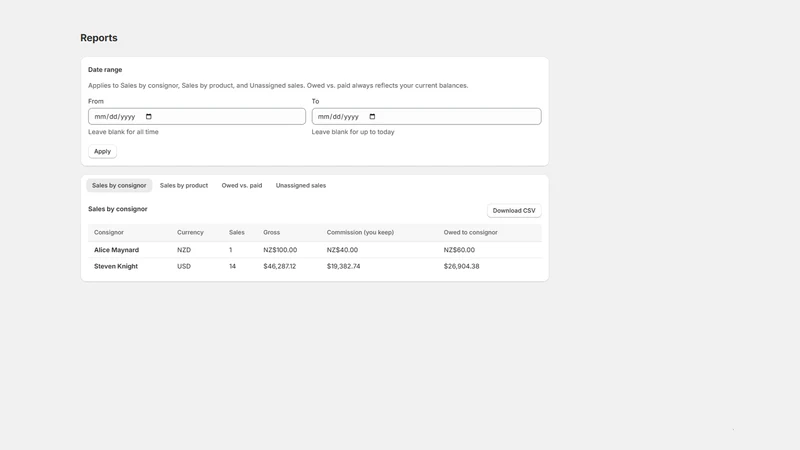View the Unassigned sales tab
Image resolution: width=800 pixels, height=450 pixels.
[x=301, y=186]
